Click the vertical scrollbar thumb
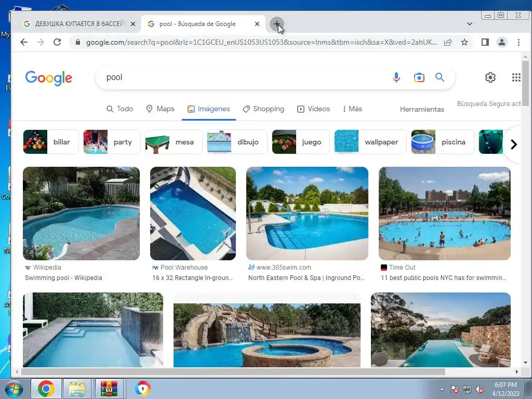 (x=525, y=84)
